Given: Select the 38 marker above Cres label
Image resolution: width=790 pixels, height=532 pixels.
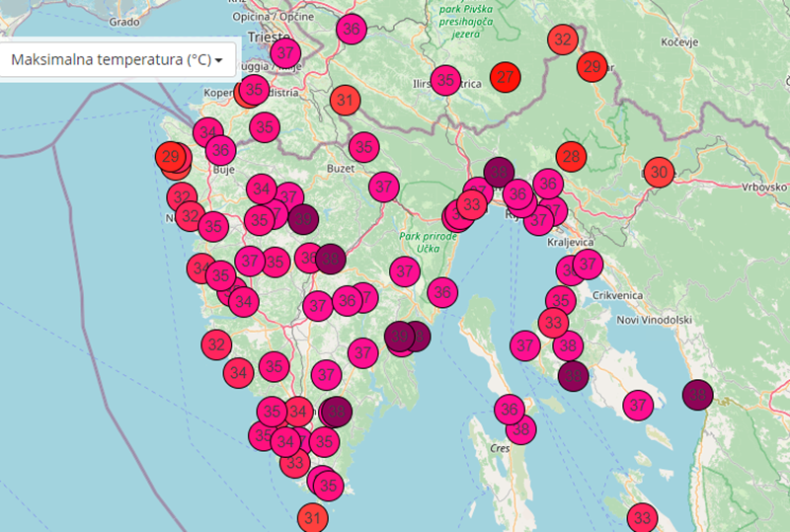Looking at the screenshot, I should (x=521, y=429).
